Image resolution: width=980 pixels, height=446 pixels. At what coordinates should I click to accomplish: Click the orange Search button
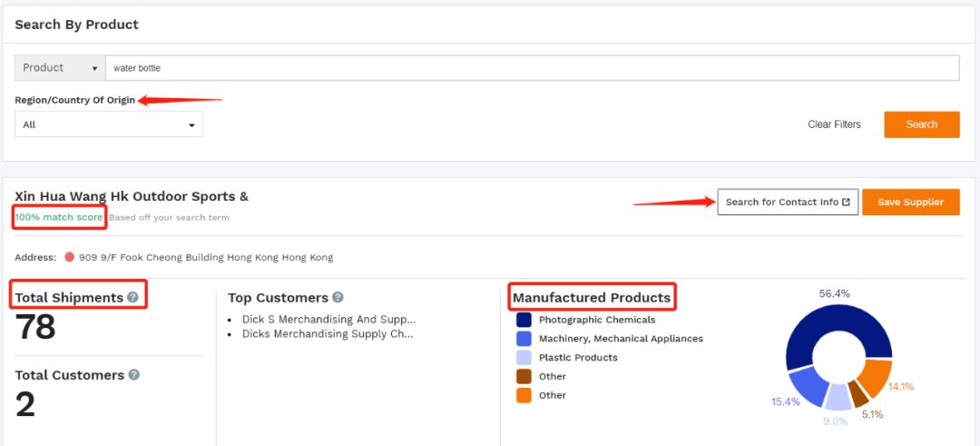pos(921,124)
